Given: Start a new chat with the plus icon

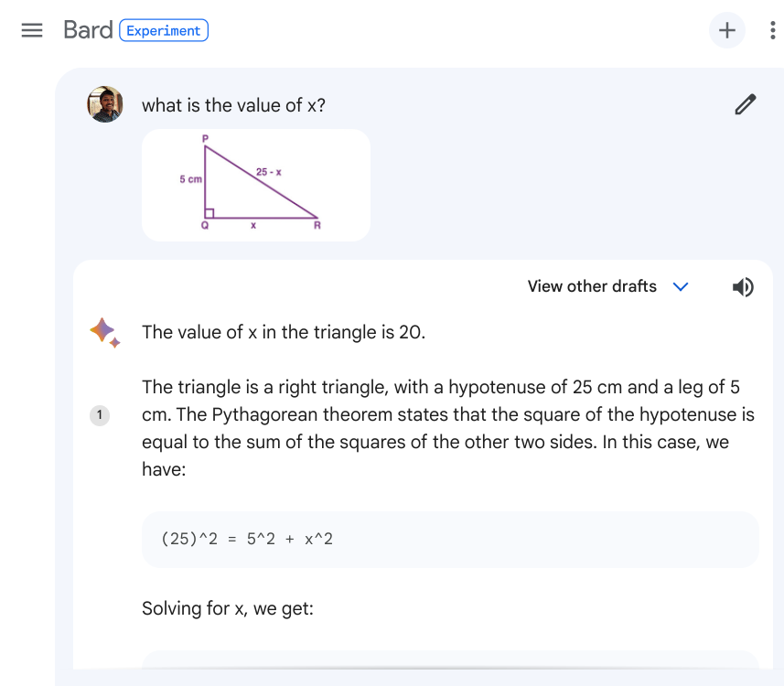Looking at the screenshot, I should [x=726, y=30].
